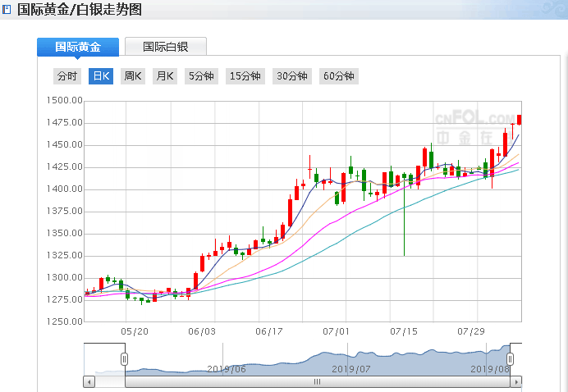Show the 15分钟 chart interval
This screenshot has height=392, width=568.
[x=245, y=76]
